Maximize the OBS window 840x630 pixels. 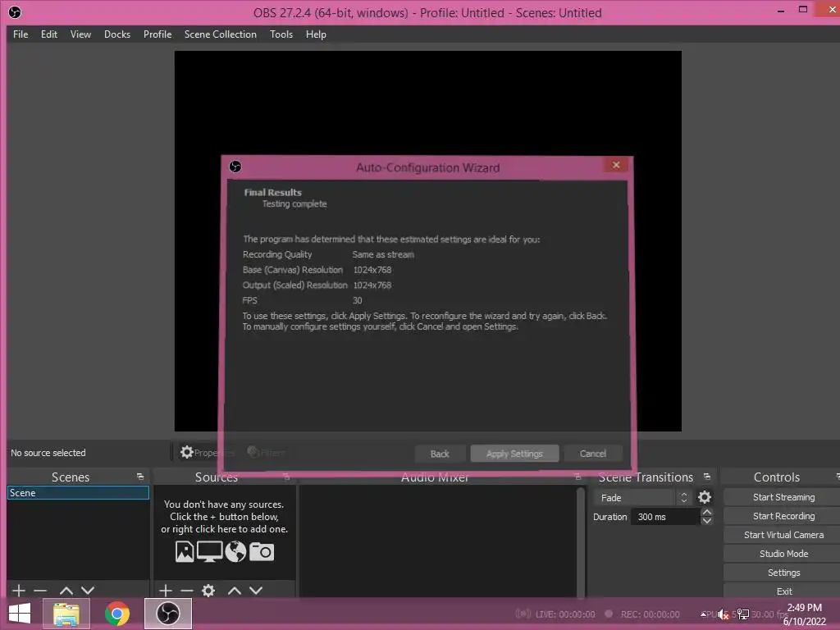click(x=802, y=10)
